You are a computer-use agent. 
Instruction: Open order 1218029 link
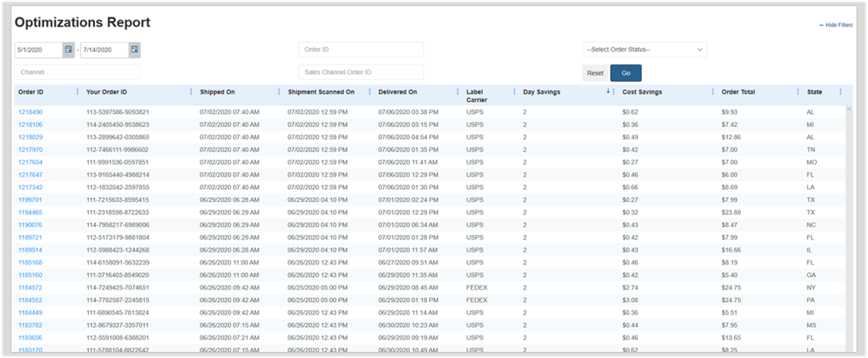[x=30, y=137]
